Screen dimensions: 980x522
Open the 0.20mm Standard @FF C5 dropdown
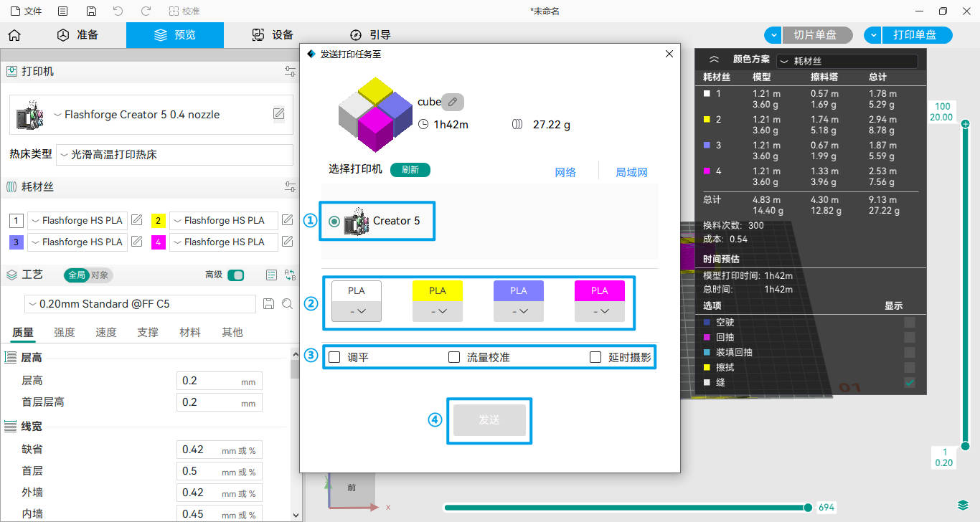coord(140,304)
